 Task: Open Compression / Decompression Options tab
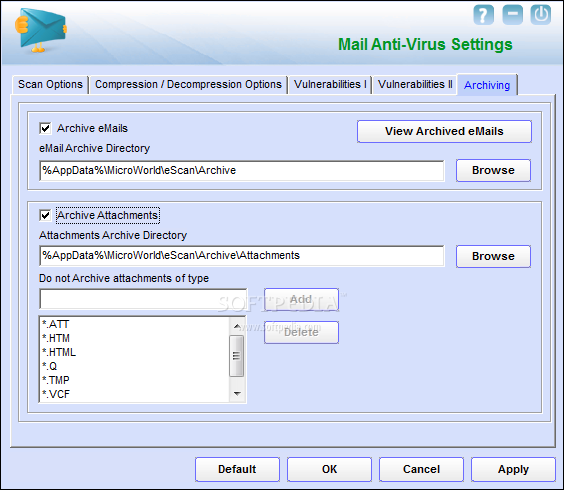pos(188,85)
